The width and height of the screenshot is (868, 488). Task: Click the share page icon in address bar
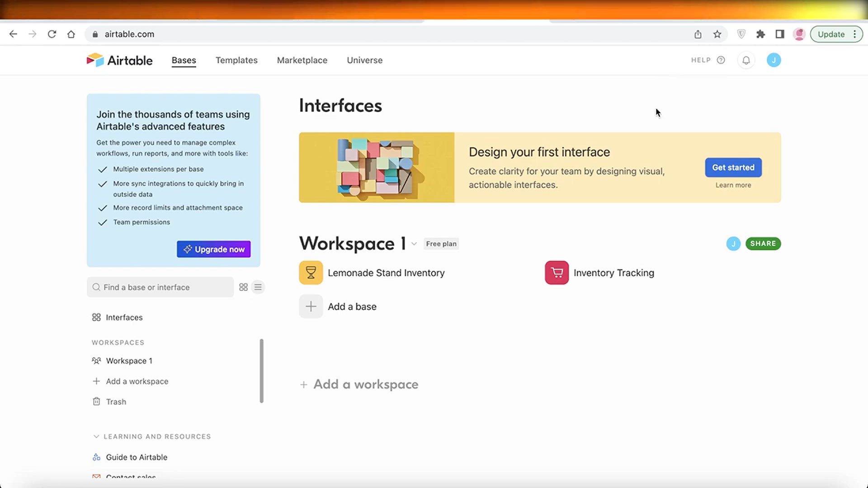coord(698,34)
